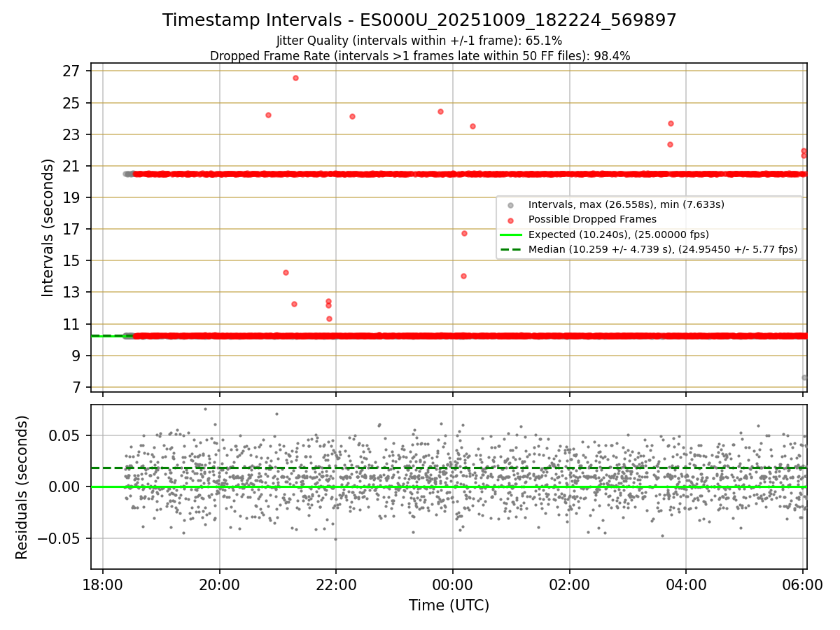Click the red dot marker in the legend
840x630 pixels.
point(510,220)
